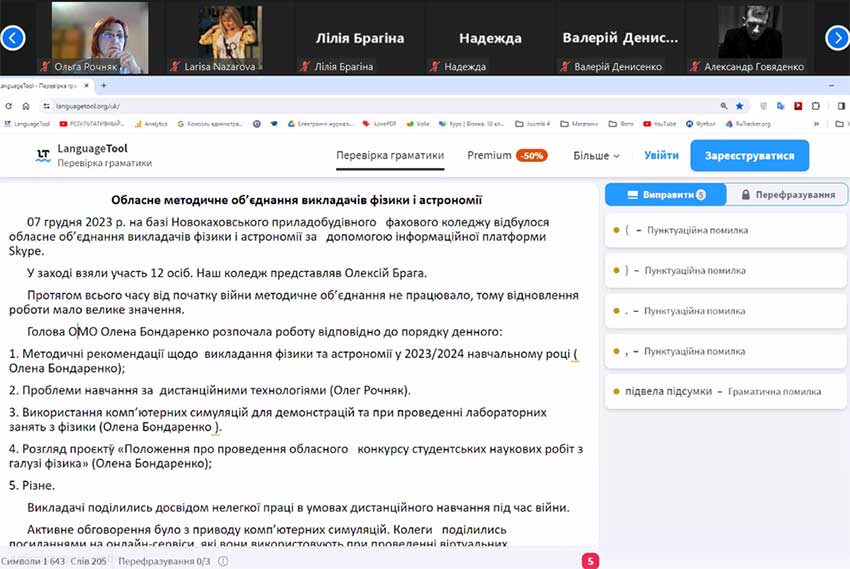Click the red error count badge
The height and width of the screenshot is (569, 850).
[x=590, y=561]
